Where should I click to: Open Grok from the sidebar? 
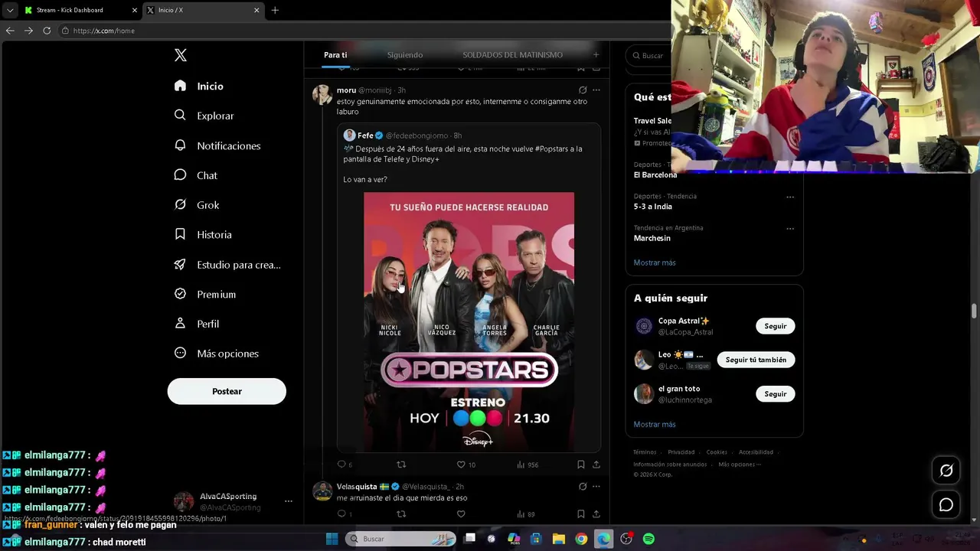(197, 205)
